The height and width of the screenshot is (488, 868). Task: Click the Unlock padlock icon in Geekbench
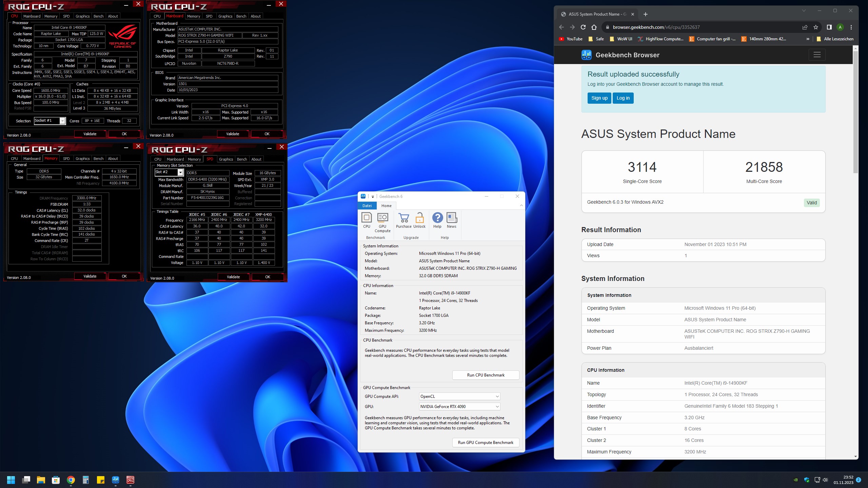(x=419, y=220)
